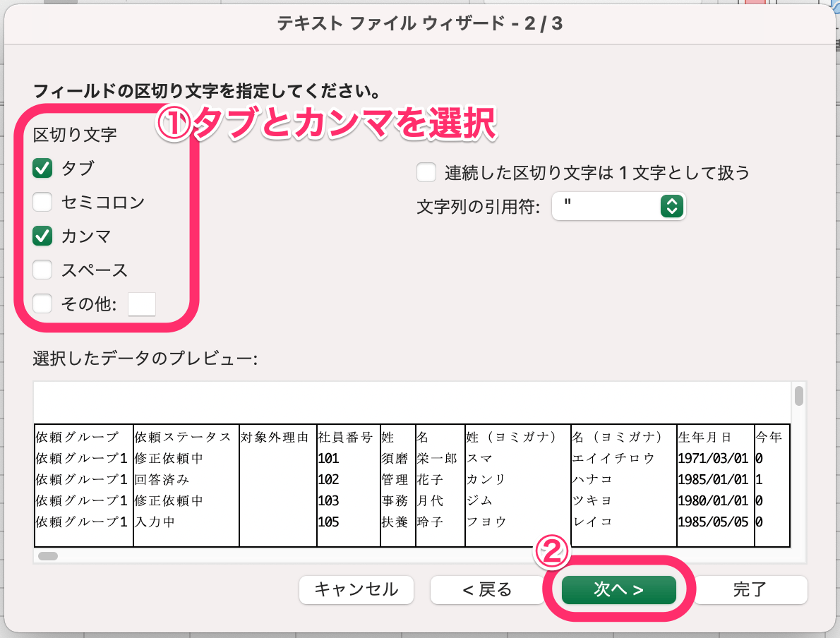Select the 生年月日 column header in preview
840x638 pixels.
coord(705,437)
